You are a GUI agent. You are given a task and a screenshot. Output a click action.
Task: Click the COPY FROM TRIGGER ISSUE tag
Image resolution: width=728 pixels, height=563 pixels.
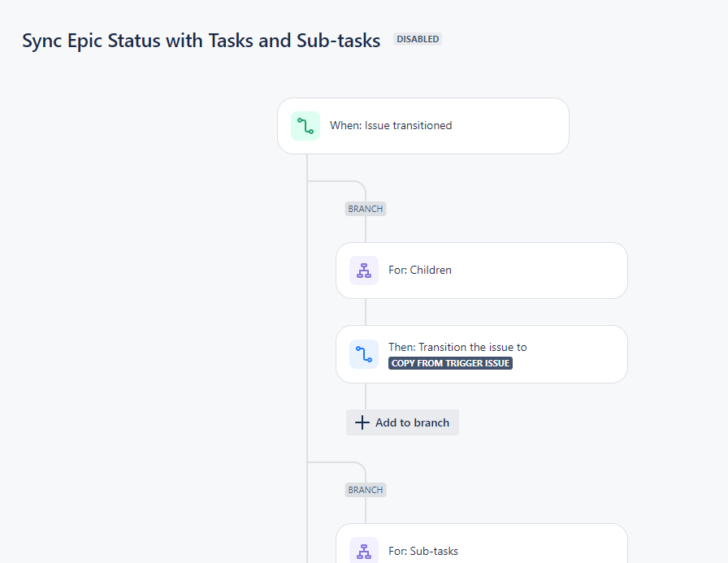click(450, 363)
